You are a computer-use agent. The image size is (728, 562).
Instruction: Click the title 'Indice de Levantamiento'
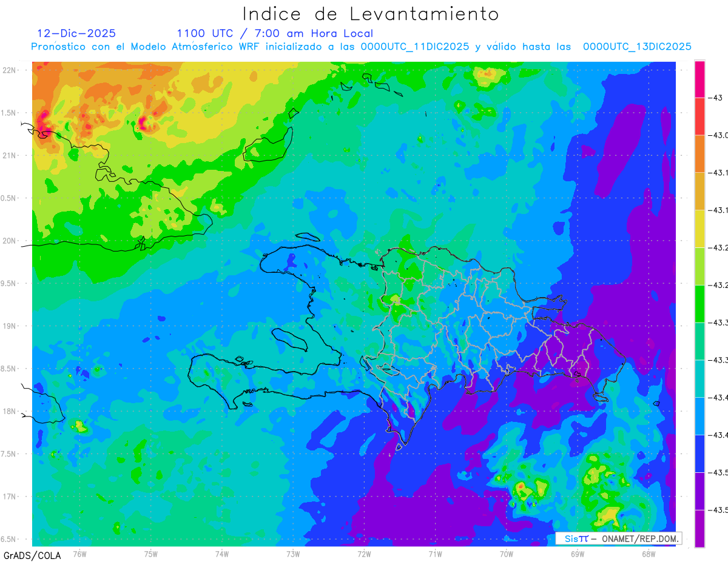tap(371, 14)
